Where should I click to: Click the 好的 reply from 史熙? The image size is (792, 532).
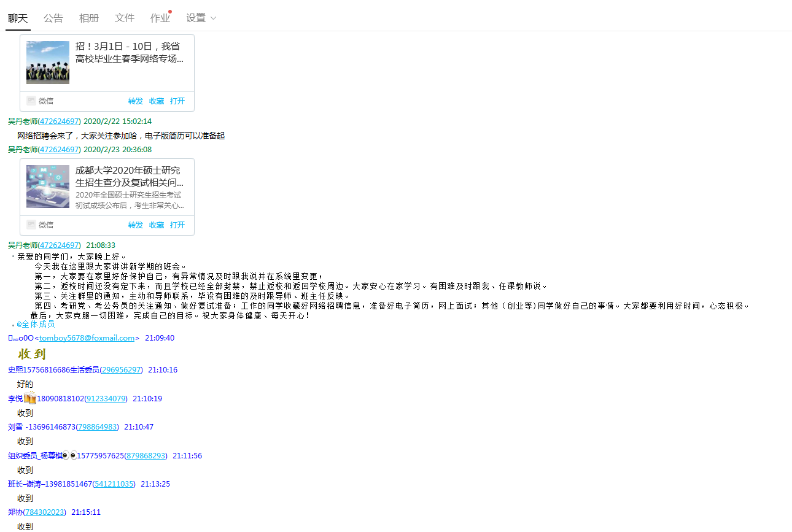click(25, 384)
